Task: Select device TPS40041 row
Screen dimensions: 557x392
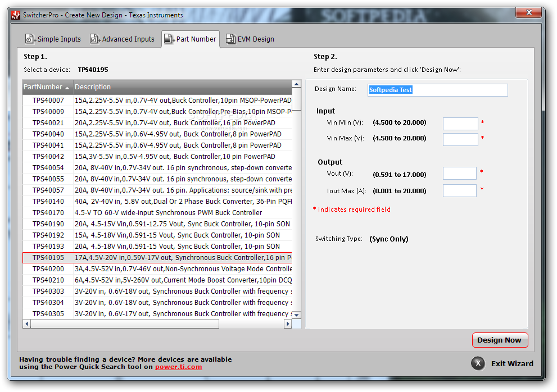Action: coord(157,145)
